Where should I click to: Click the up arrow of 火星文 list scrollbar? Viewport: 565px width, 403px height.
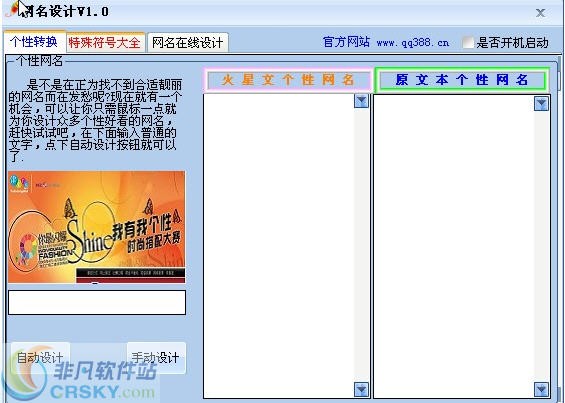click(x=361, y=101)
